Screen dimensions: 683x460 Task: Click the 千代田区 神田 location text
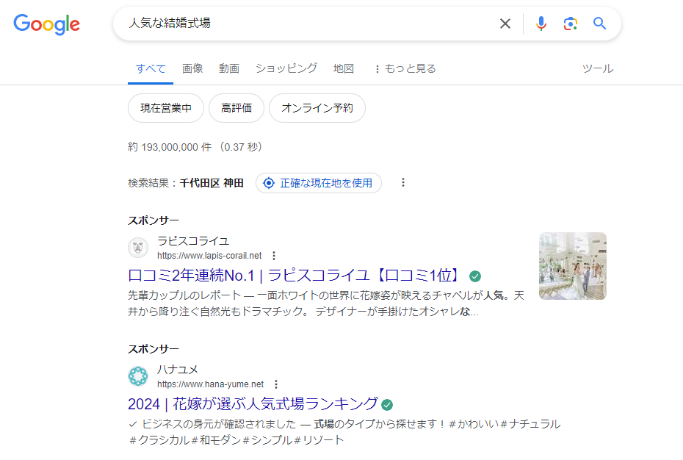212,183
